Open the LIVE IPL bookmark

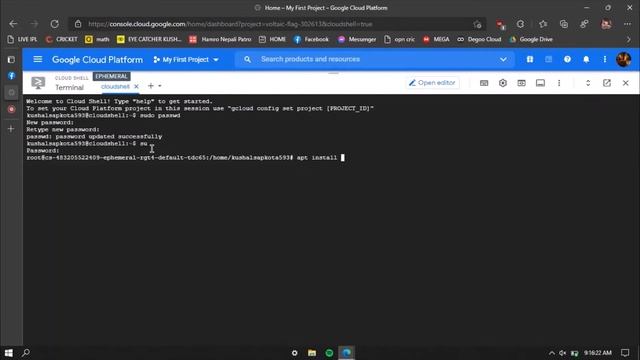pos(22,39)
